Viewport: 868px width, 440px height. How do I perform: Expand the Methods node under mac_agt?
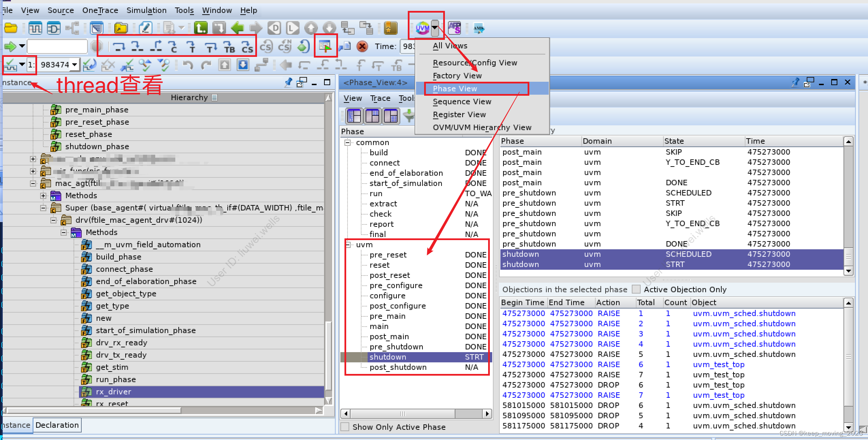tap(43, 195)
